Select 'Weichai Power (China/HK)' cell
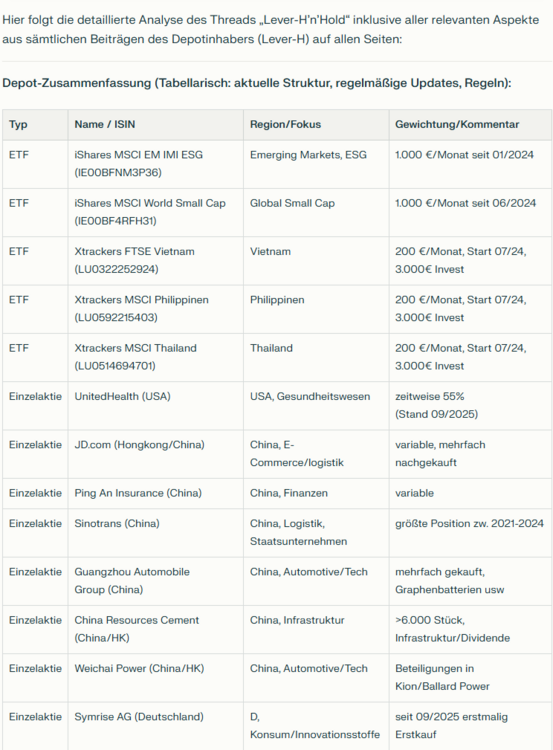553x750 pixels. (155, 678)
